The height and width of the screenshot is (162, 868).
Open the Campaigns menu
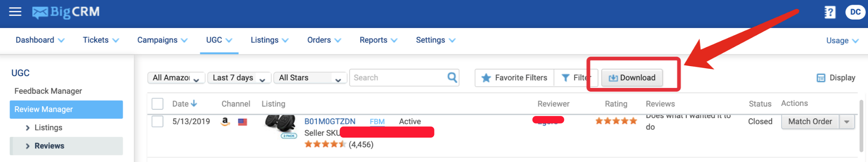pyautogui.click(x=162, y=40)
